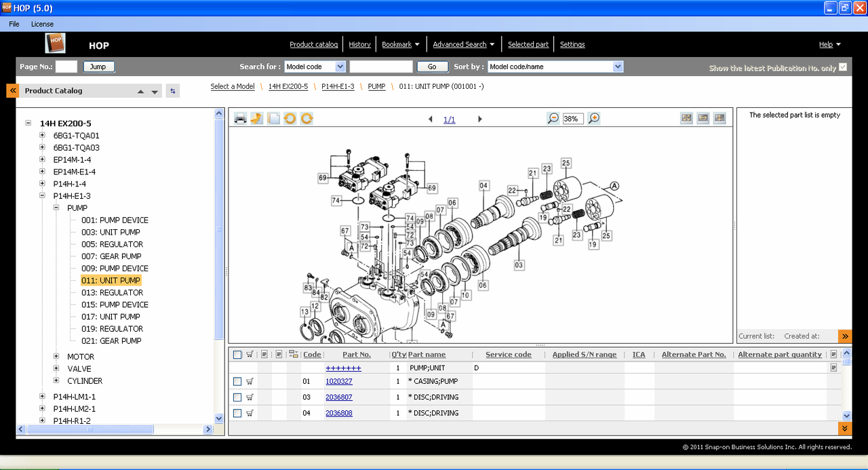The height and width of the screenshot is (470, 868).
Task: Add part 2036808 to cart
Action: click(250, 413)
